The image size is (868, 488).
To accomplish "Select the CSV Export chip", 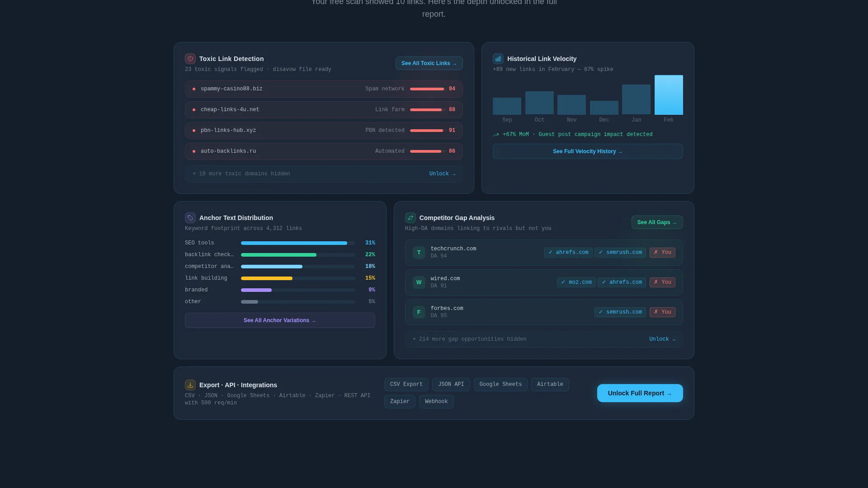I will click(x=406, y=385).
